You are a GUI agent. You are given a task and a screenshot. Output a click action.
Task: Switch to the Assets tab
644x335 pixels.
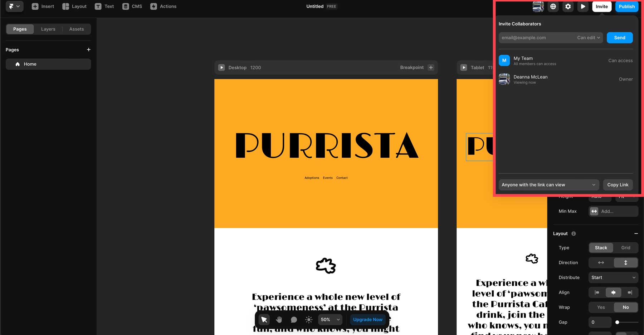click(x=76, y=29)
